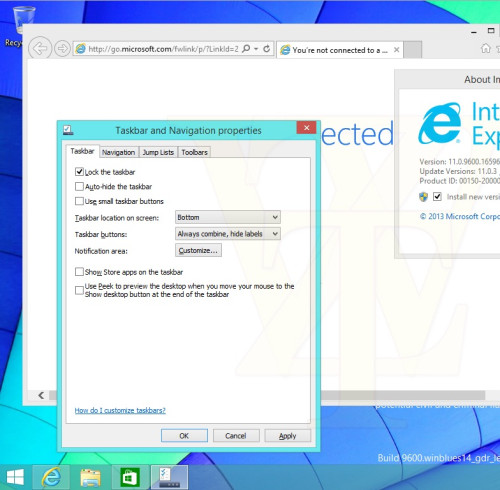Expand Taskbar location on screen dropdown
The height and width of the screenshot is (490, 500).
[x=228, y=217]
